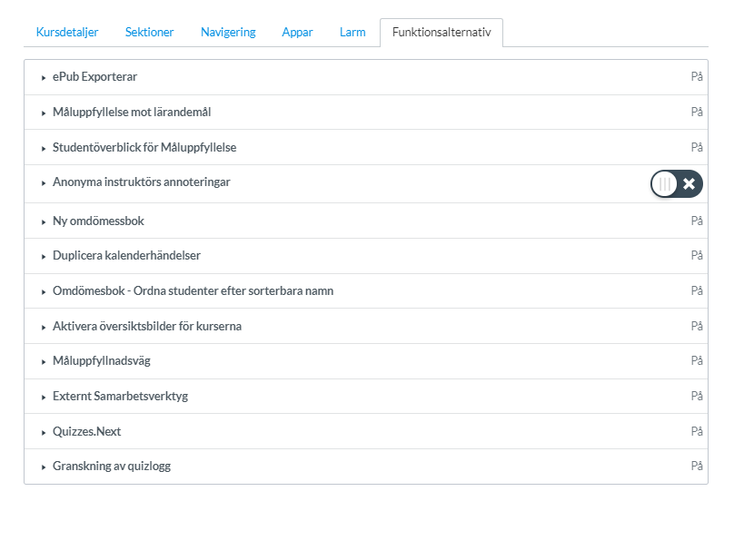Click the Granskning av quizlogg label
Viewport: 734px width, 560px height.
112,467
